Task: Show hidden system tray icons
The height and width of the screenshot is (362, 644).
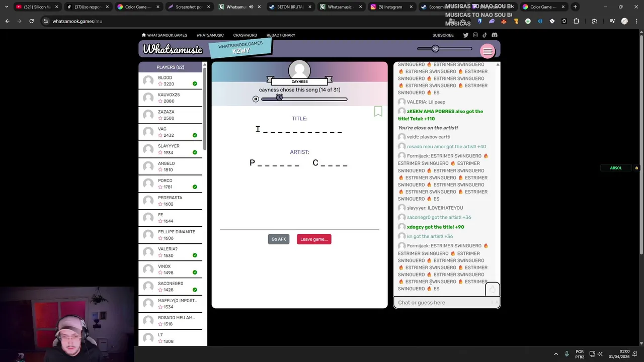Action: 556,354
